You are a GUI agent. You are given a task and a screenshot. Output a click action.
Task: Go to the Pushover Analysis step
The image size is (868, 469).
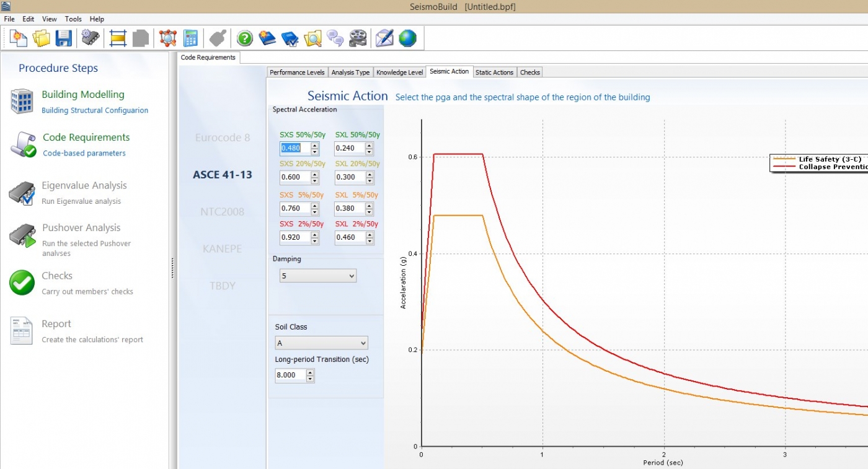(81, 228)
